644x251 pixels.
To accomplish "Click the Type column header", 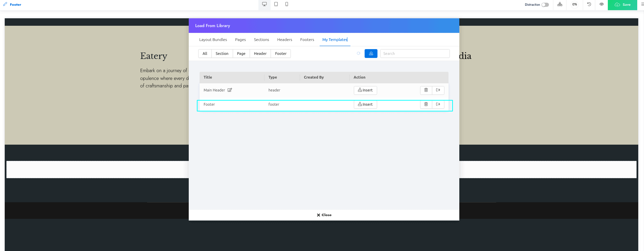I will coord(273,77).
